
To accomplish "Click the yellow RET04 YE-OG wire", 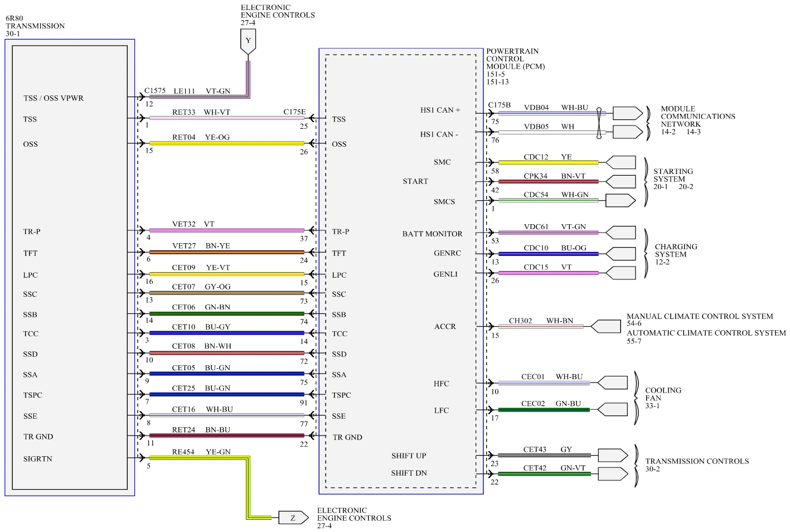I will point(227,143).
